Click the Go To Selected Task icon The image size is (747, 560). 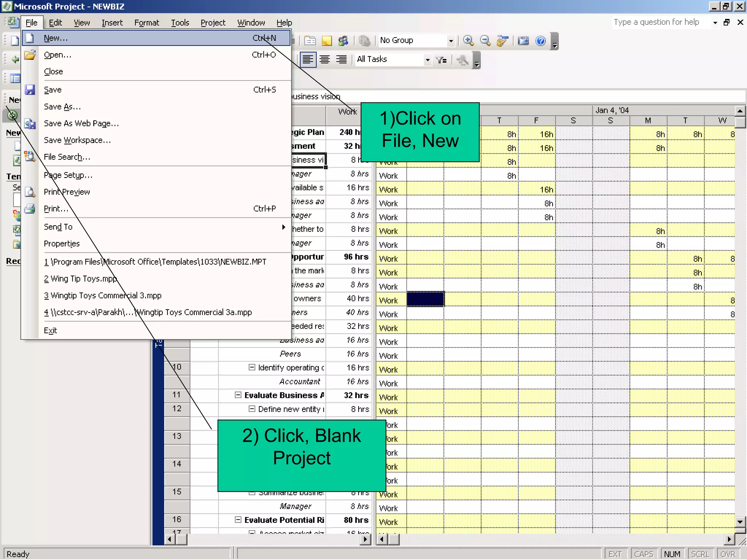coord(502,40)
